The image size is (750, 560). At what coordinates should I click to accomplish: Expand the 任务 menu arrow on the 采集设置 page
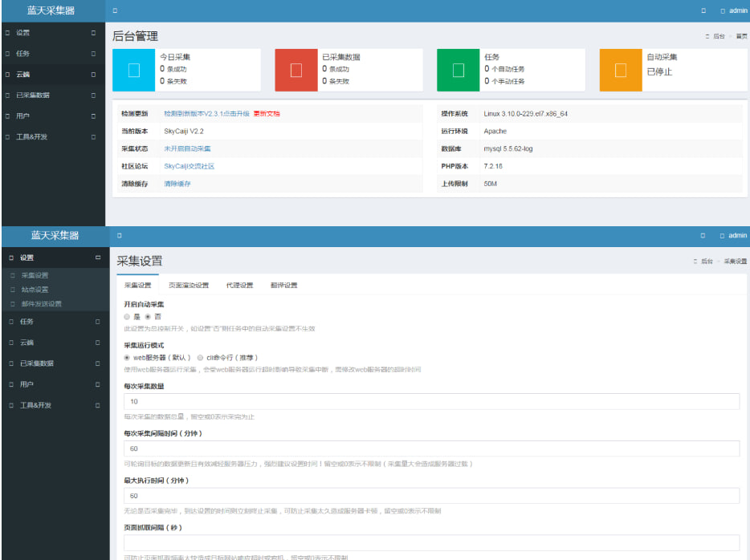(98, 322)
